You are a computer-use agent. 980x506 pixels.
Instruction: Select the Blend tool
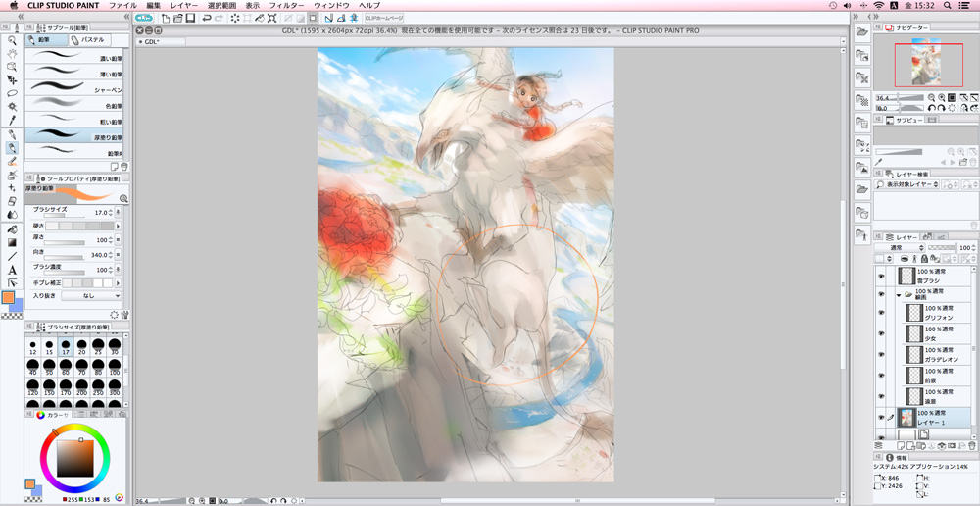[x=12, y=215]
